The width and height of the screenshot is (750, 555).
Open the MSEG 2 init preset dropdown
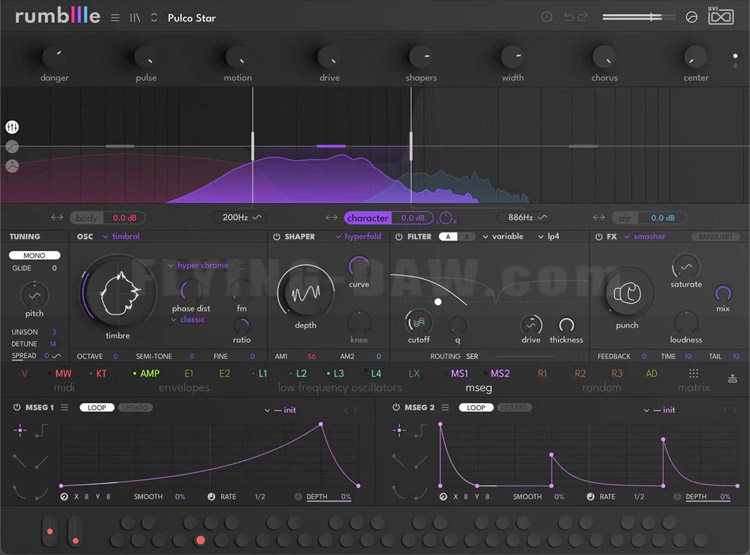(x=659, y=410)
